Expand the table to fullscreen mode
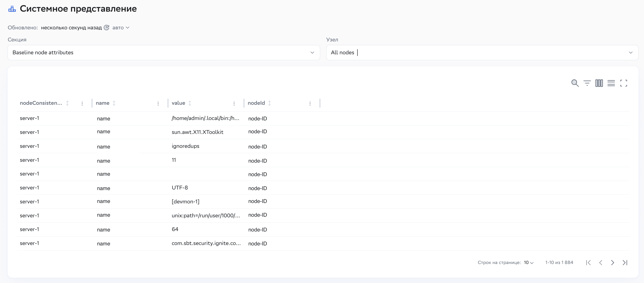Screen dimensions: 644x283 pyautogui.click(x=624, y=83)
